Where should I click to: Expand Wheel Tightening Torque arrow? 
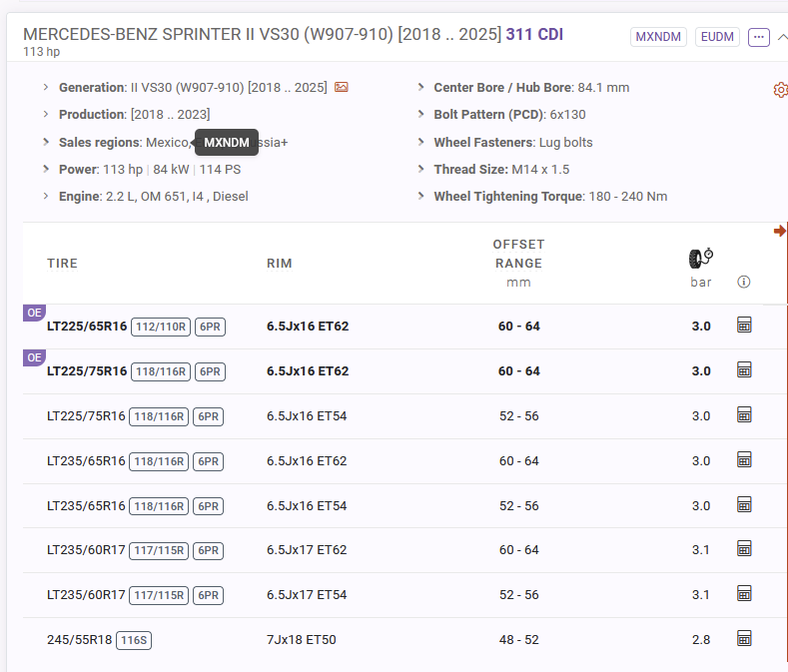point(420,196)
